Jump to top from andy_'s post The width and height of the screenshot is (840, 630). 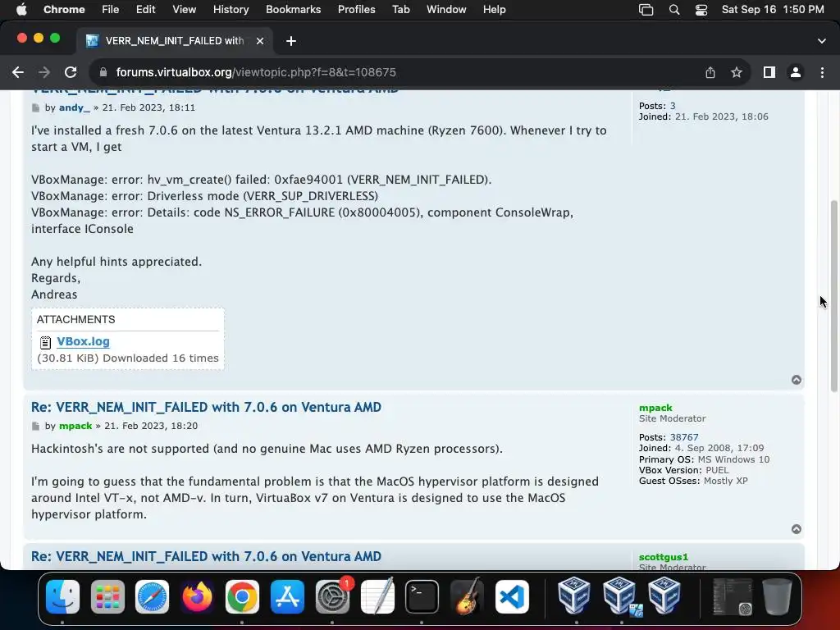(797, 380)
